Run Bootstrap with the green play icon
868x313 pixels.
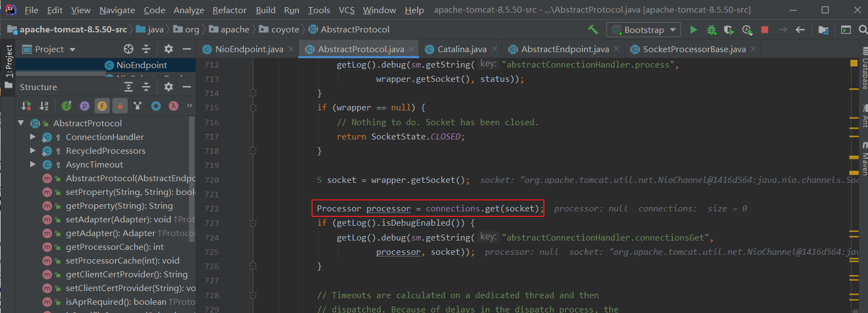pyautogui.click(x=693, y=30)
